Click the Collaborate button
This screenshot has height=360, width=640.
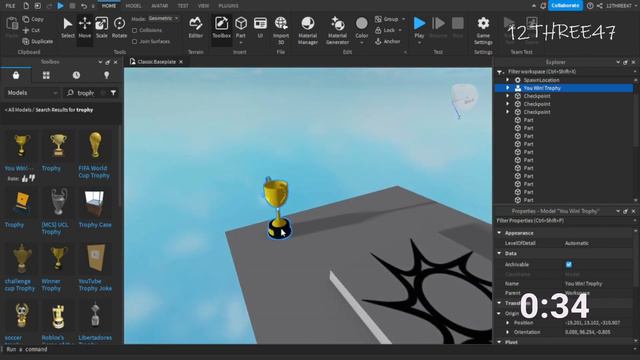(x=565, y=6)
